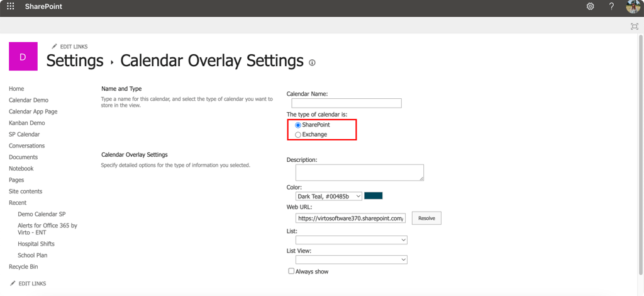Focus the Calendar Name field
The width and height of the screenshot is (644, 296).
pyautogui.click(x=347, y=103)
